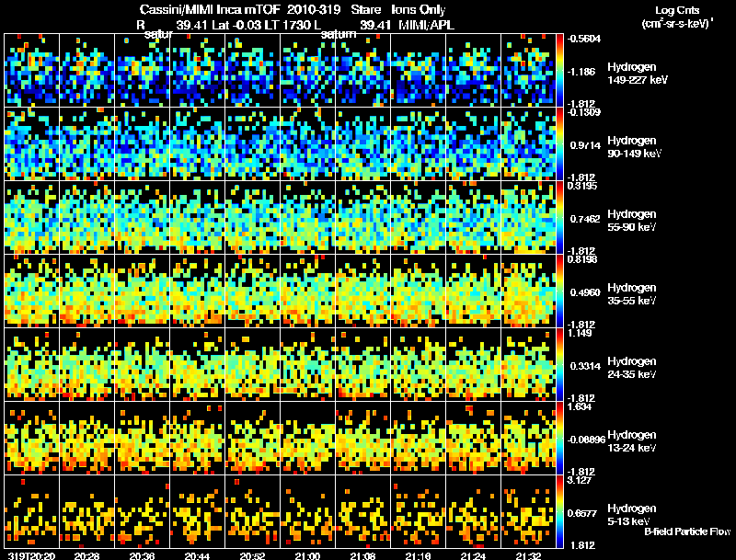This screenshot has width=736, height=560.
Task: Select the 'Hydrogen 35-55 keV' row label
Action: (x=632, y=294)
